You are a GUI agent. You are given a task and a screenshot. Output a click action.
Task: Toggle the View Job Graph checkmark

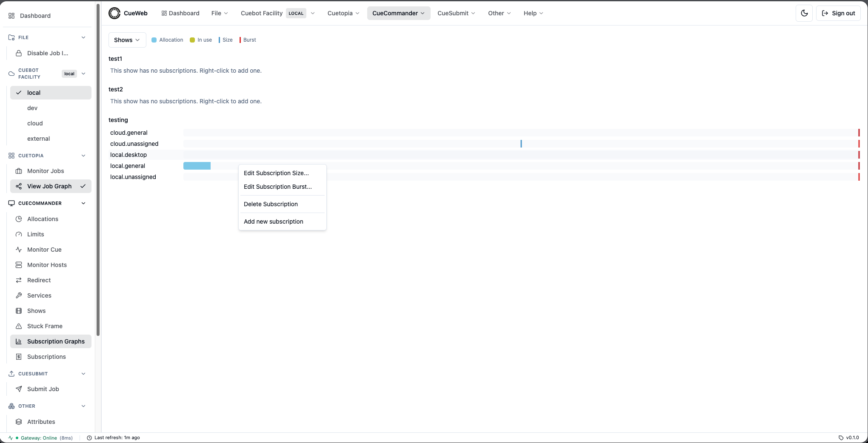click(x=83, y=186)
